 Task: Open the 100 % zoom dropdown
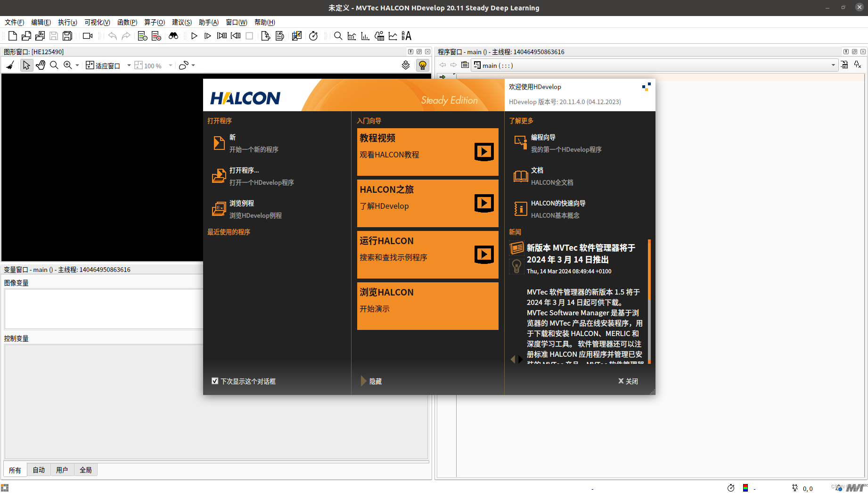point(171,66)
